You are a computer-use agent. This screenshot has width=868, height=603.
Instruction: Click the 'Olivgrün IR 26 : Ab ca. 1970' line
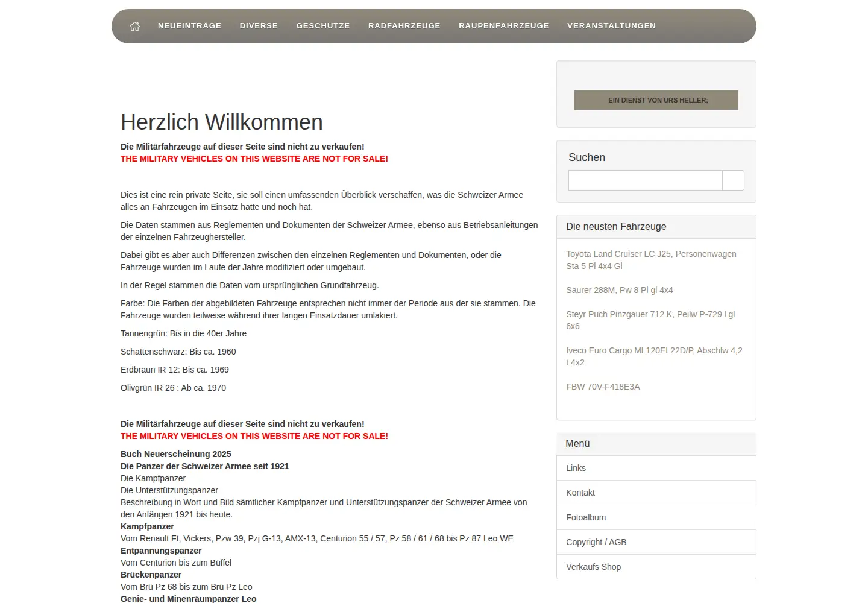click(173, 388)
